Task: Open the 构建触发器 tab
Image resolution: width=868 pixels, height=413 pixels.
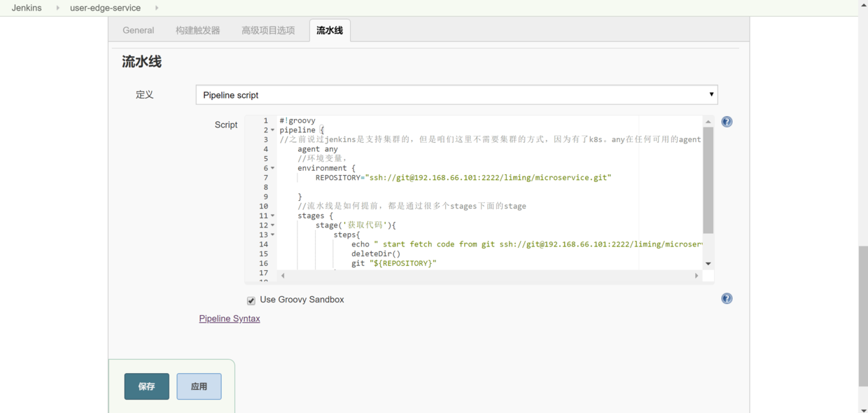Action: (x=197, y=30)
